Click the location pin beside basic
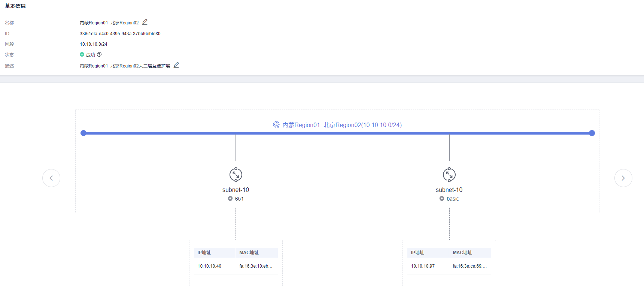The height and width of the screenshot is (286, 644). point(442,199)
